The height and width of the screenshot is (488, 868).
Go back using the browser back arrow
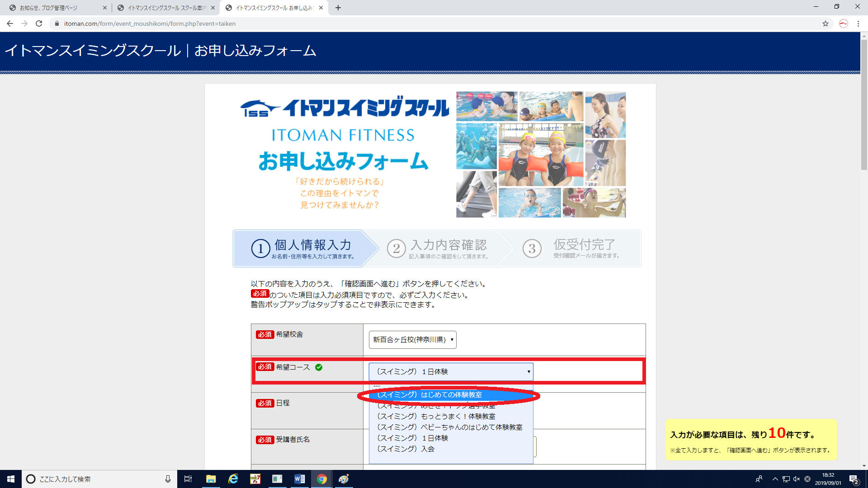[10, 23]
